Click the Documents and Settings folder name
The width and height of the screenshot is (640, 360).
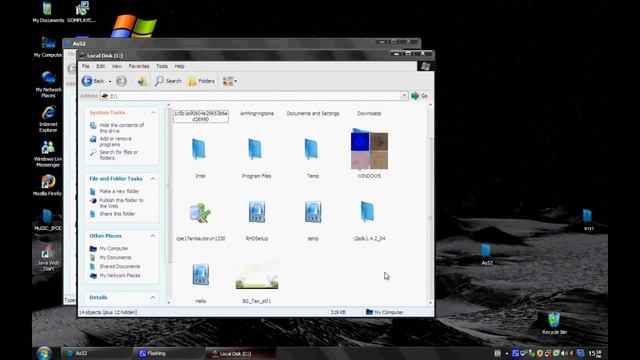click(313, 113)
